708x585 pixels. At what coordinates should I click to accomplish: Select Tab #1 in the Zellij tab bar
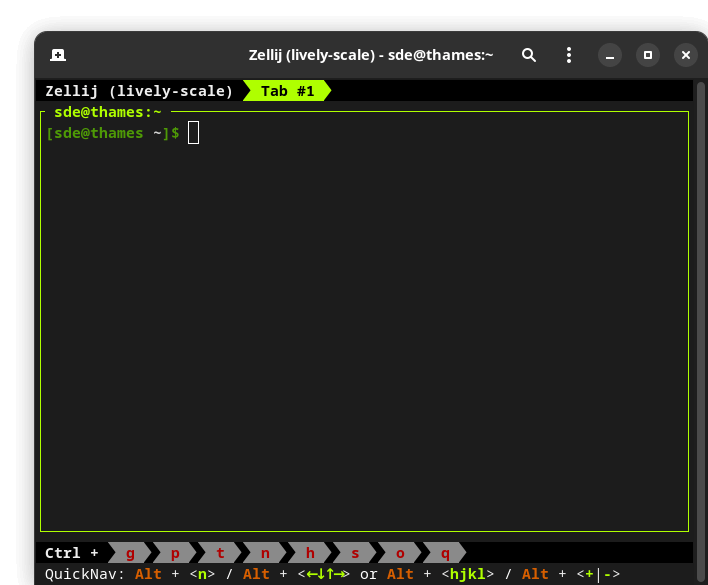(x=287, y=91)
